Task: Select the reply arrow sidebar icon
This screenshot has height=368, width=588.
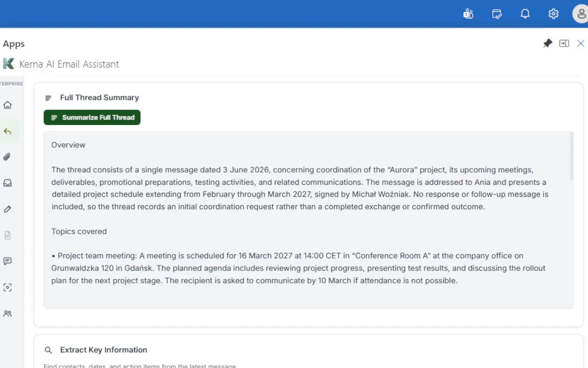Action: tap(7, 131)
